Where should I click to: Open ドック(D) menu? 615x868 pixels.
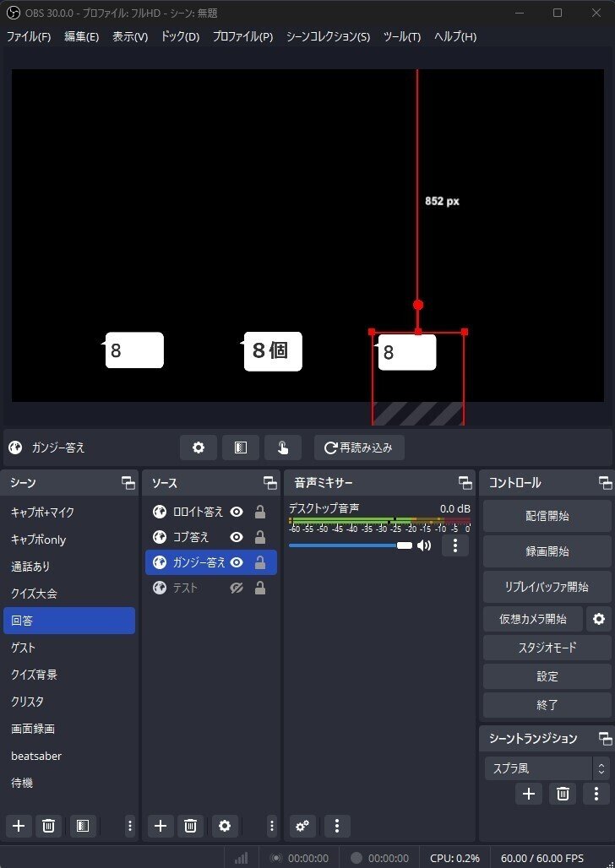click(x=180, y=36)
